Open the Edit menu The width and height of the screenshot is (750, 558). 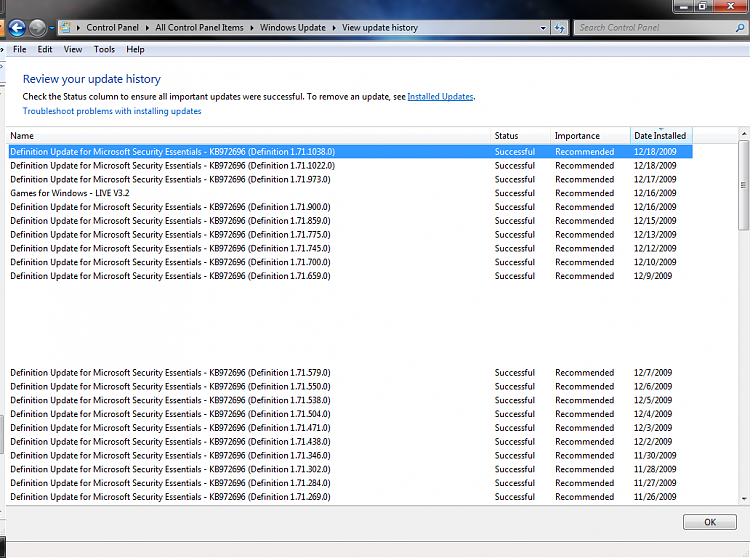pos(45,49)
